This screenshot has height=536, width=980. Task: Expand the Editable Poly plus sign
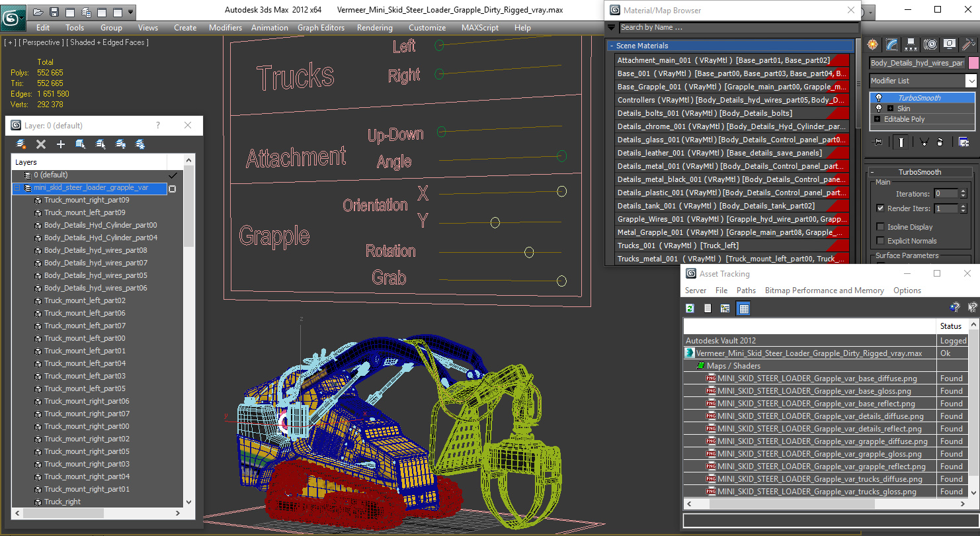click(878, 119)
